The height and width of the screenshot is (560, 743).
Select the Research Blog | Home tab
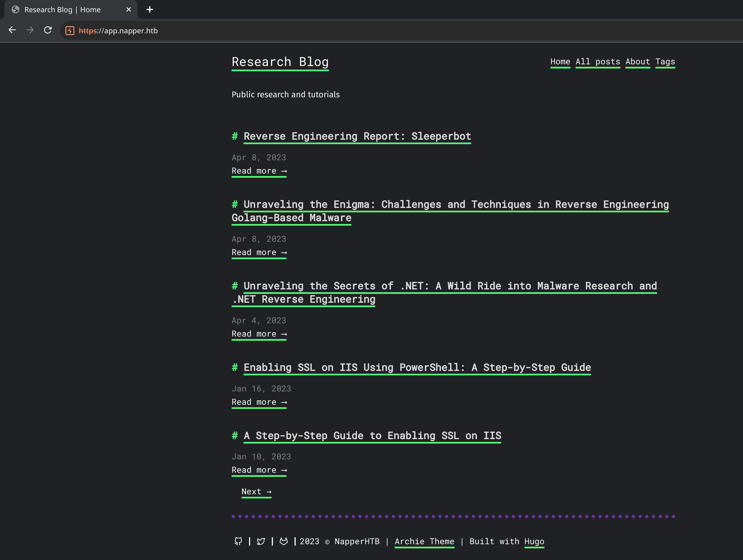tap(70, 9)
